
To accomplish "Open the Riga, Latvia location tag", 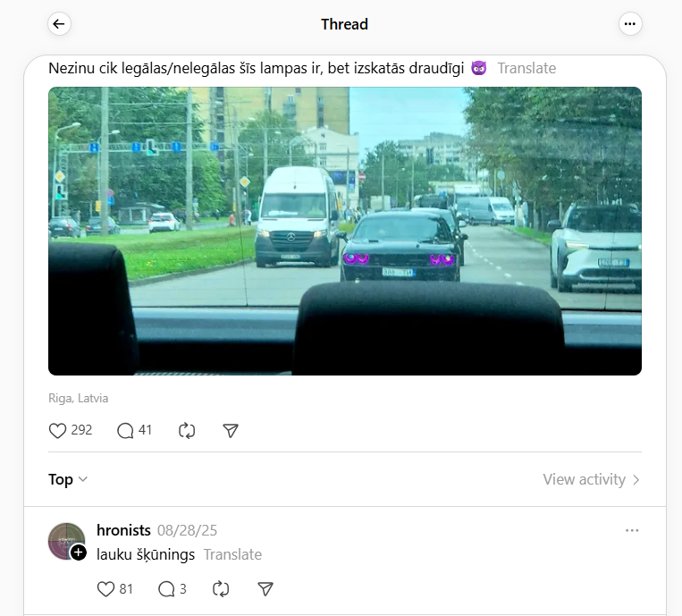I will click(79, 398).
